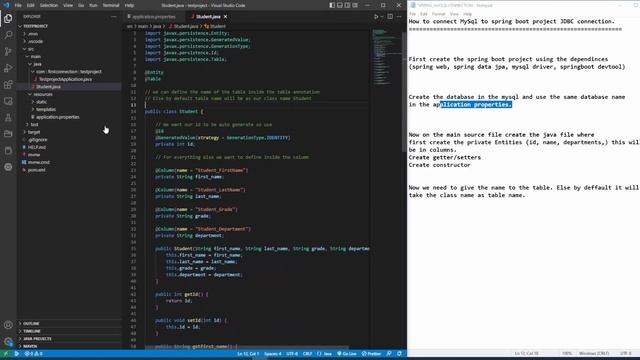Toggle Primary Side Bar layout icon
Image resolution: width=640 pixels, height=360 pixels.
pos(332,5)
